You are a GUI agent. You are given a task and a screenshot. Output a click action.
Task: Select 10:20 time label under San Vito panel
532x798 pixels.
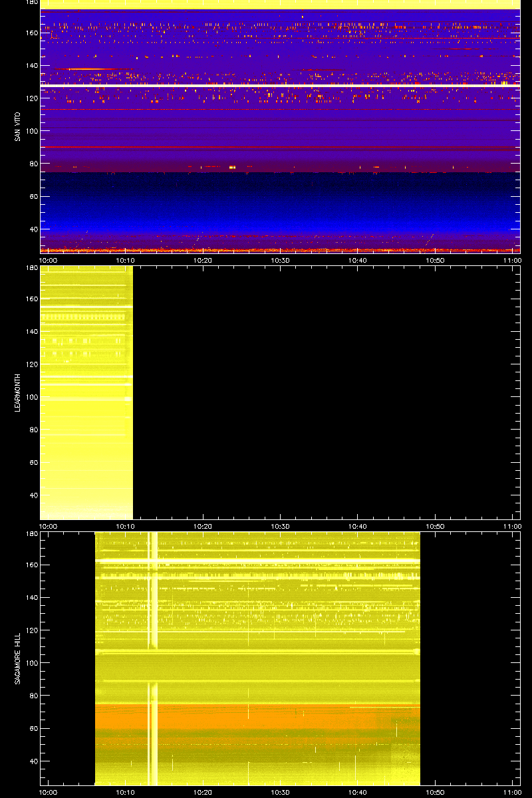click(203, 261)
